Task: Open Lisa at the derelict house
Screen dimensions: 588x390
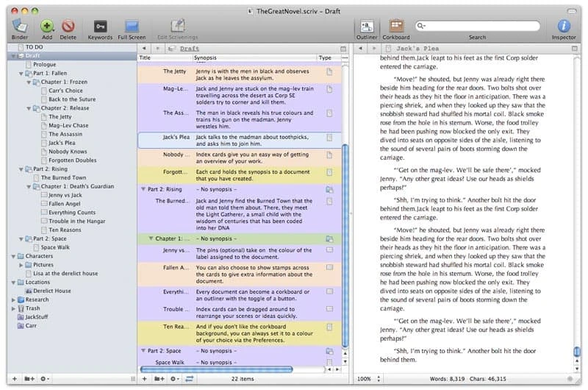Action: [x=65, y=274]
